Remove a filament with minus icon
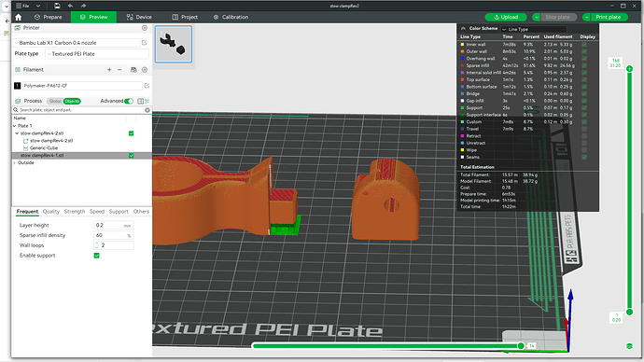Screen dimensions: 644x362 point(119,70)
